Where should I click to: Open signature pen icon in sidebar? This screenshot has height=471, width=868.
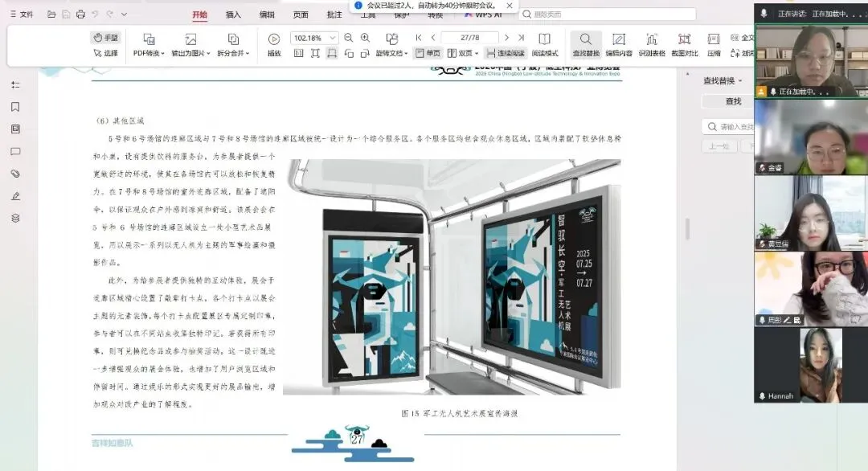click(15, 196)
